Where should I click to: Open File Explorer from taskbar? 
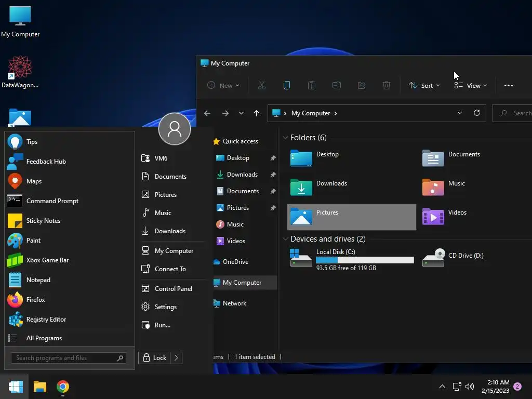pyautogui.click(x=39, y=387)
